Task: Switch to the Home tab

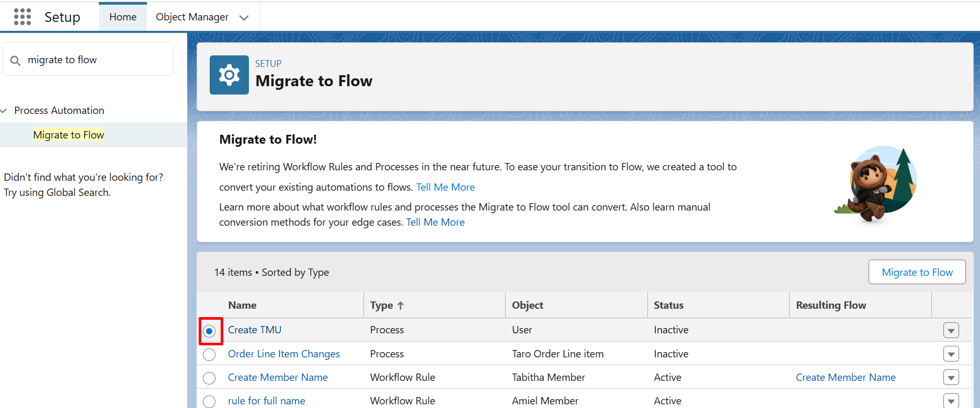Action: point(123,17)
